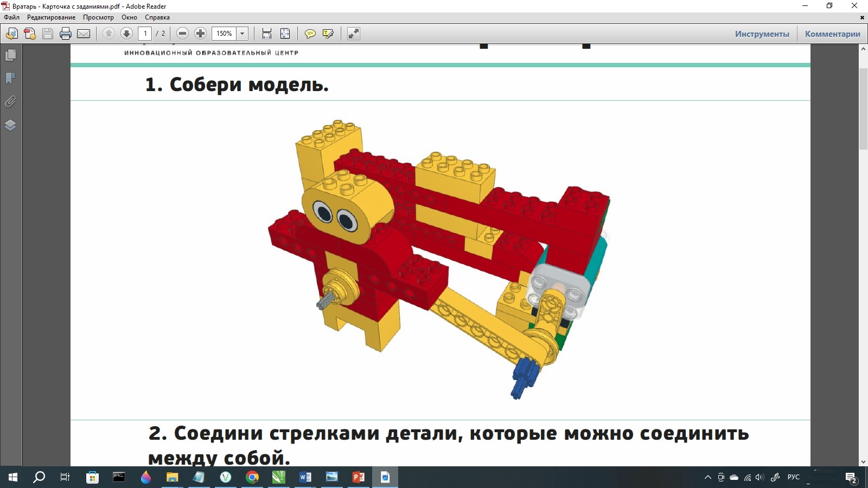This screenshot has height=488, width=868.
Task: Open the page thumbnails panel
Action: 10,55
